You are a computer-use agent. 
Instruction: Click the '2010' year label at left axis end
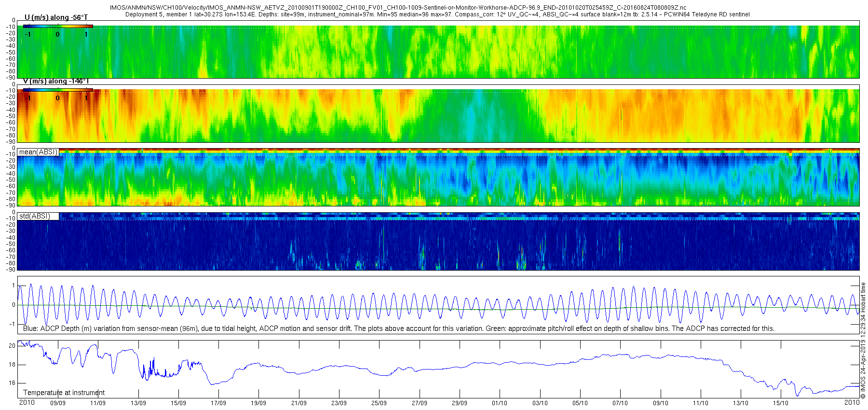[x=27, y=402]
